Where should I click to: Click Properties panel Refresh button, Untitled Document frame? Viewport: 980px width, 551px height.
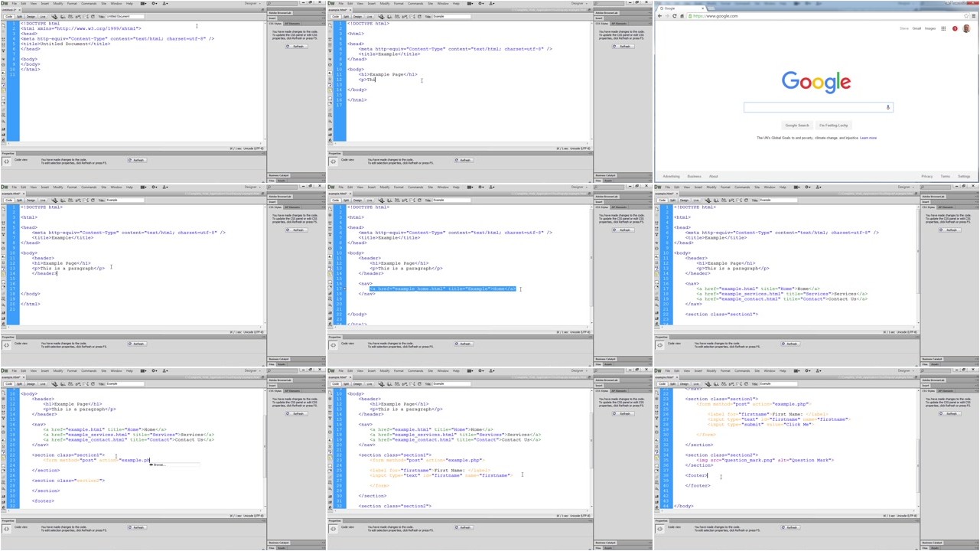137,160
